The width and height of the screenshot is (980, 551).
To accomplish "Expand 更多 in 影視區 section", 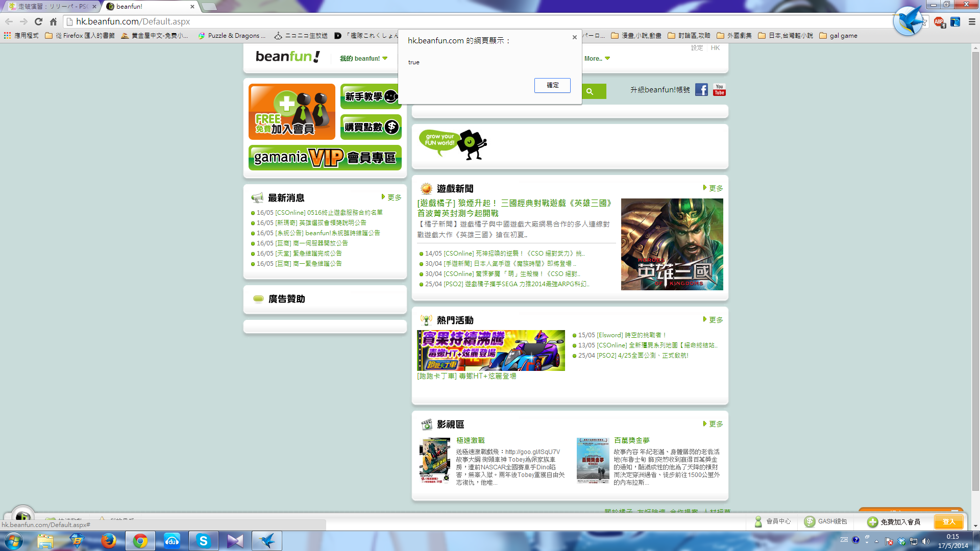I will (713, 424).
